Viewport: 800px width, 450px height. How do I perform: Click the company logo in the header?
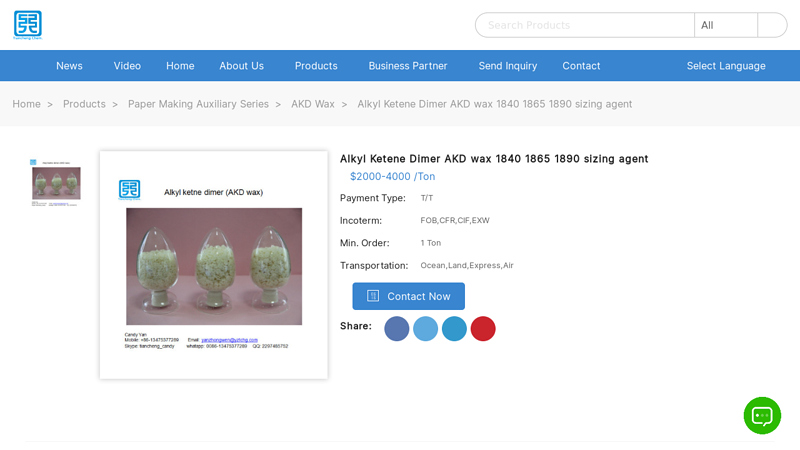(28, 25)
